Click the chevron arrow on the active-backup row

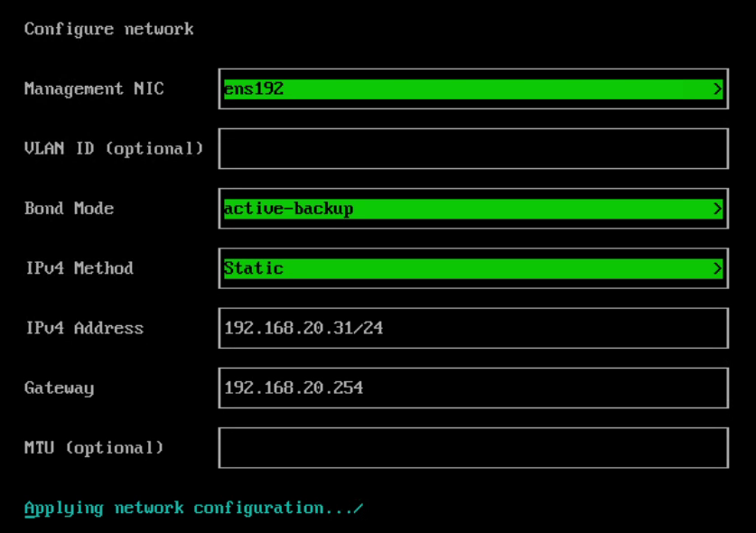coord(717,209)
